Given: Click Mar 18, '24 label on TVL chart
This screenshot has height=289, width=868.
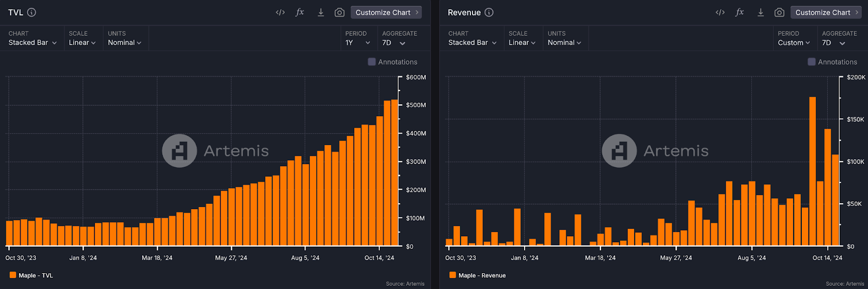Looking at the screenshot, I should 157,257.
